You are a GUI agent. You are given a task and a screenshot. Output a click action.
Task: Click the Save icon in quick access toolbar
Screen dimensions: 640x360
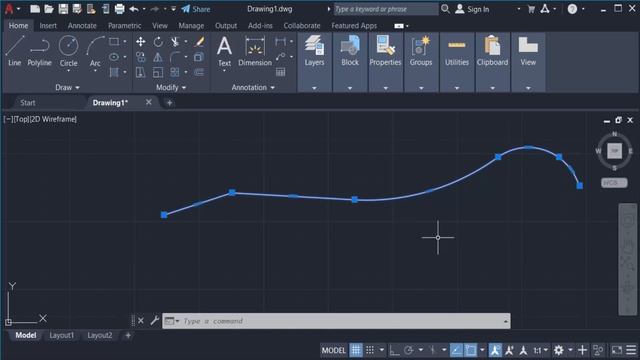(63, 9)
